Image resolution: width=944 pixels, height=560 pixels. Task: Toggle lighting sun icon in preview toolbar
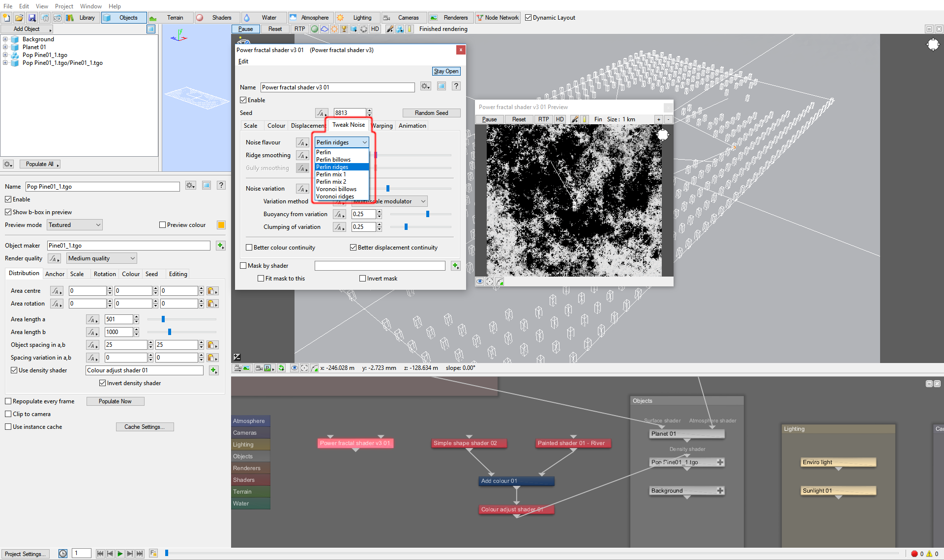[x=334, y=29]
